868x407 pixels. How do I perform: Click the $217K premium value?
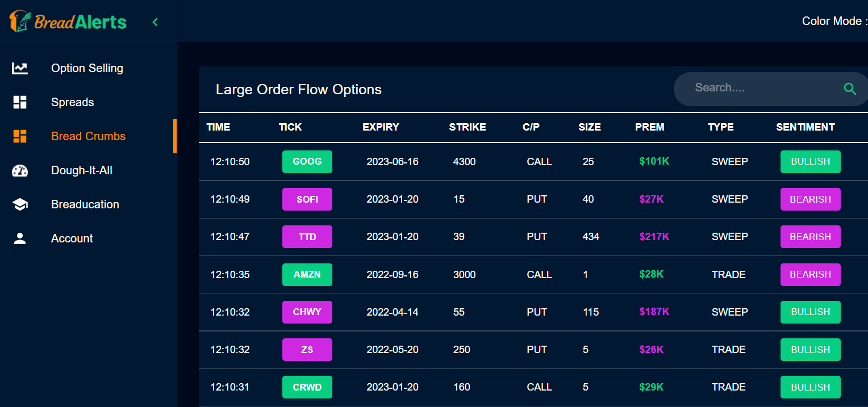point(654,237)
